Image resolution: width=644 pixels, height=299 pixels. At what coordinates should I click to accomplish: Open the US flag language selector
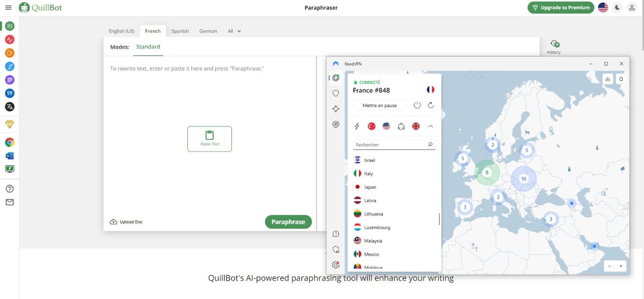coord(603,7)
